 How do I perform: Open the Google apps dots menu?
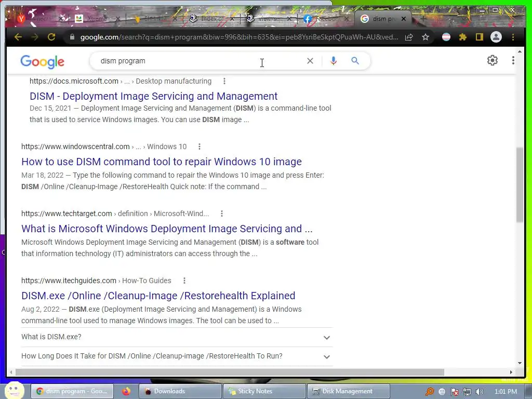tap(513, 60)
